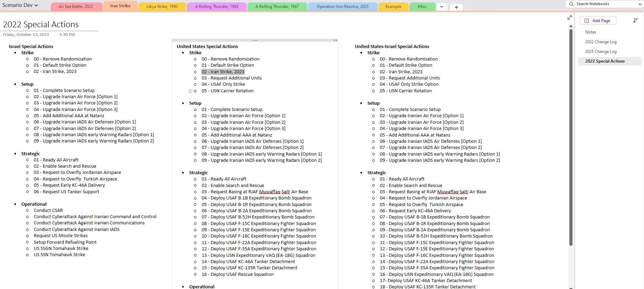Click 03 - Request to Overfly Jordanian Airspace
644x289 pixels.
click(x=77, y=173)
